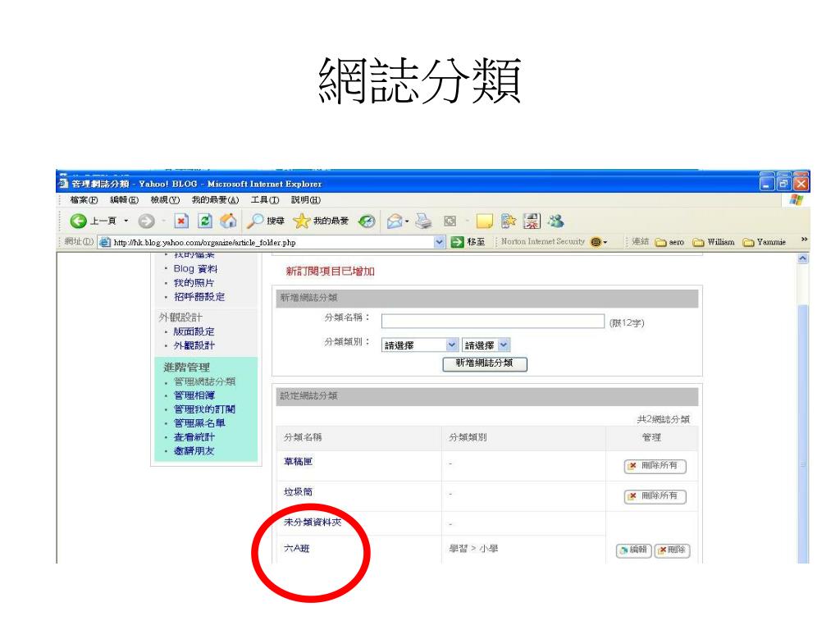Viewport: 840px width, 630px height.
Task: Open the 六A班 category link
Action: coord(297,549)
